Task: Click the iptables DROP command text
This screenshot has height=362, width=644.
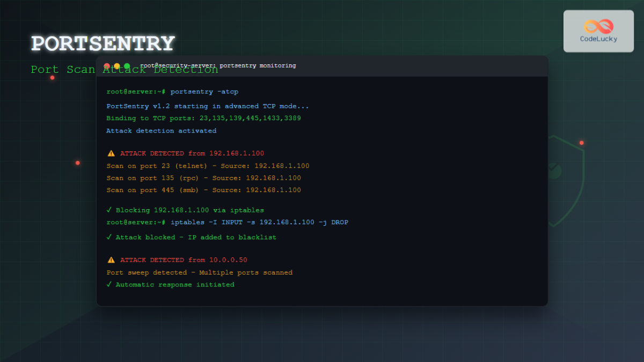Action: point(228,222)
